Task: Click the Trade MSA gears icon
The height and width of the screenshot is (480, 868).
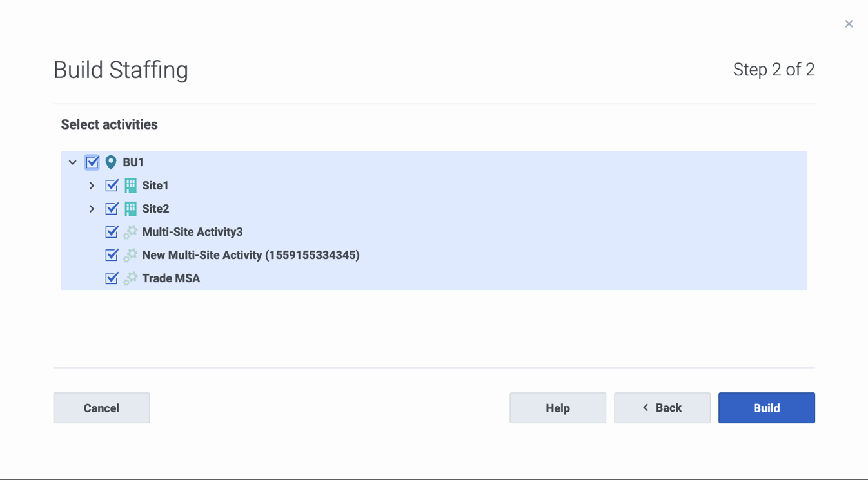Action: [x=130, y=278]
